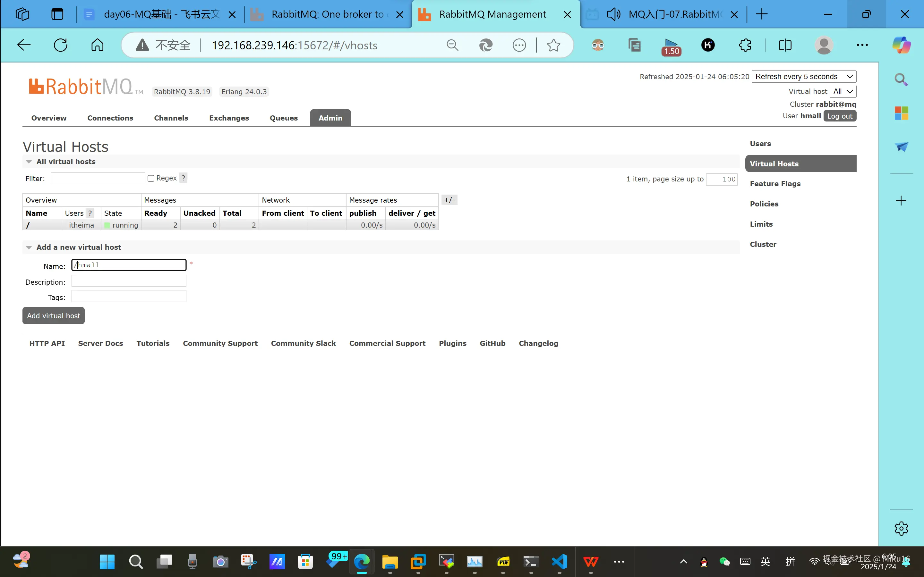The image size is (924, 577).
Task: Open the Refresh every 5 seconds dropdown
Action: 804,76
